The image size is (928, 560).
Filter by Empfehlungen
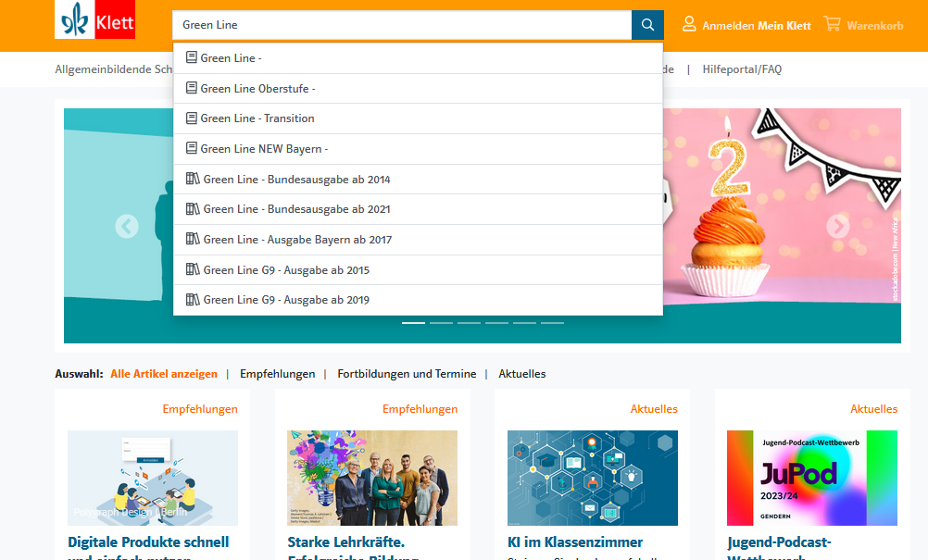(277, 374)
